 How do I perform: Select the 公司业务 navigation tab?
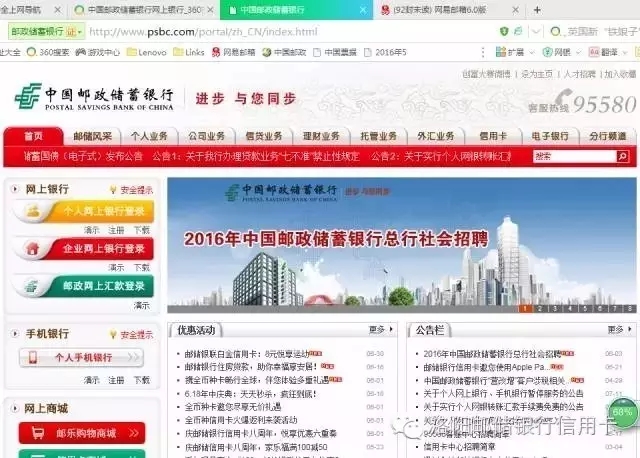(207, 136)
